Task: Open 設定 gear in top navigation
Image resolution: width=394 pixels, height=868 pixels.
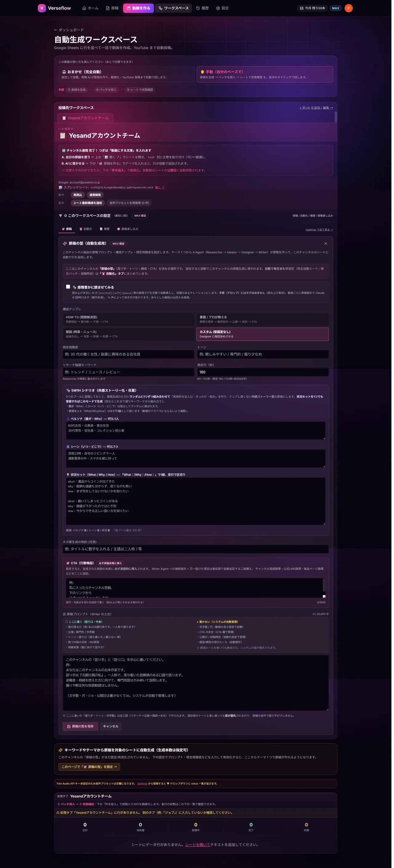Action: tap(223, 8)
